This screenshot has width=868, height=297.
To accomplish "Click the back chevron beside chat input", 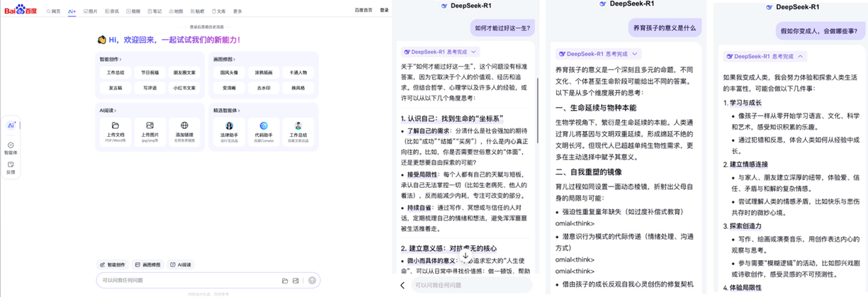I will [x=402, y=286].
